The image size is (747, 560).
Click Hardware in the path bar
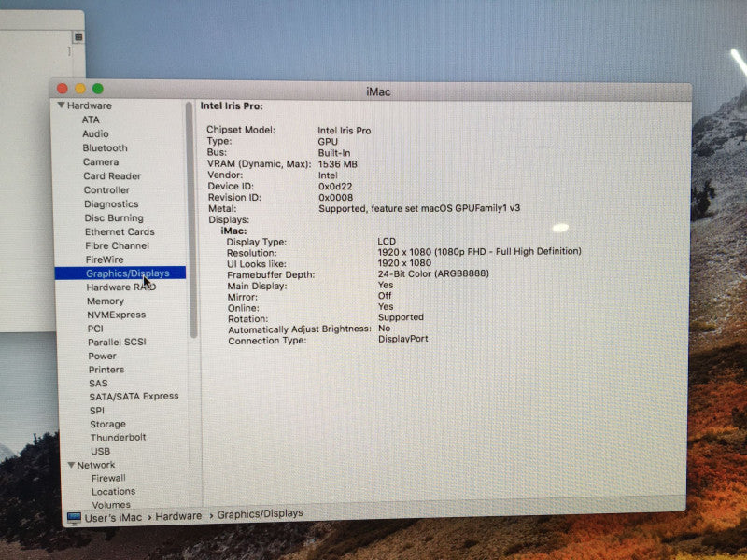pos(178,516)
